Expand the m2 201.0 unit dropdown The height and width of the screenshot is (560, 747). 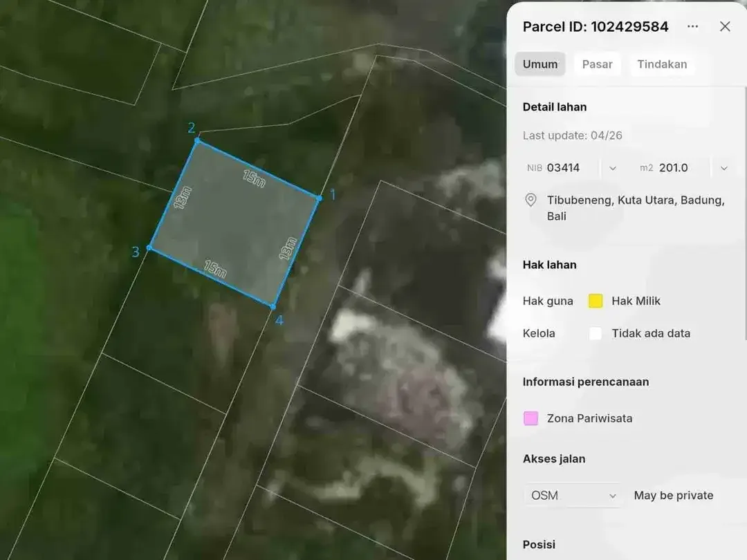click(723, 168)
